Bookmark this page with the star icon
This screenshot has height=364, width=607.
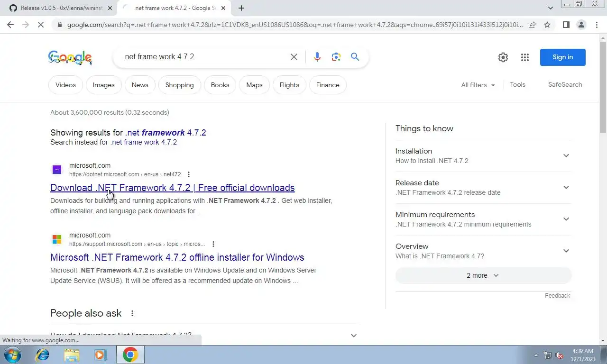point(547,25)
